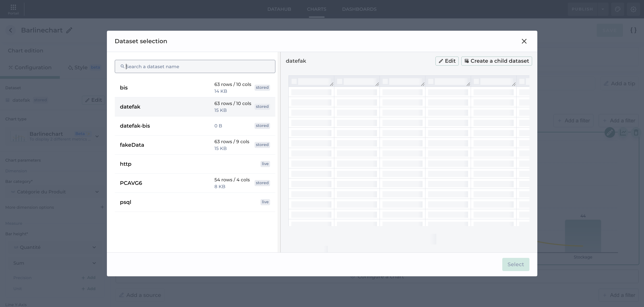The height and width of the screenshot is (307, 644).
Task: Click the search magnifier icon
Action: coord(122,66)
